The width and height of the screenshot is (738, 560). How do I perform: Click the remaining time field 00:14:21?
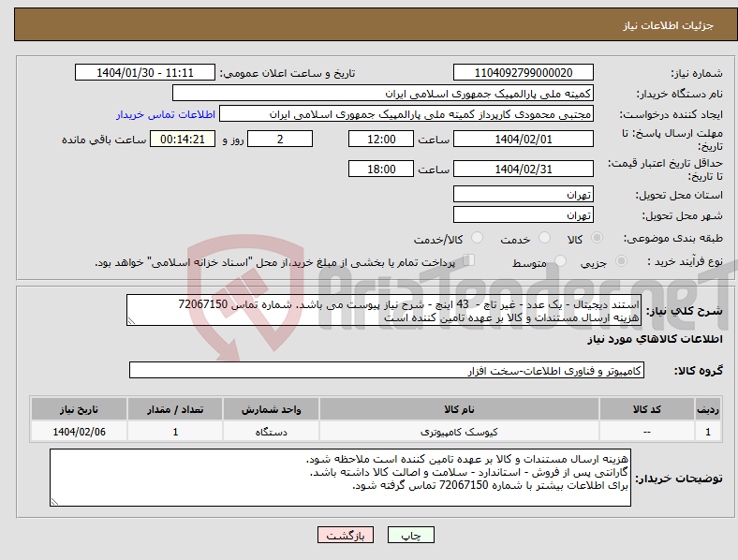[x=183, y=140]
